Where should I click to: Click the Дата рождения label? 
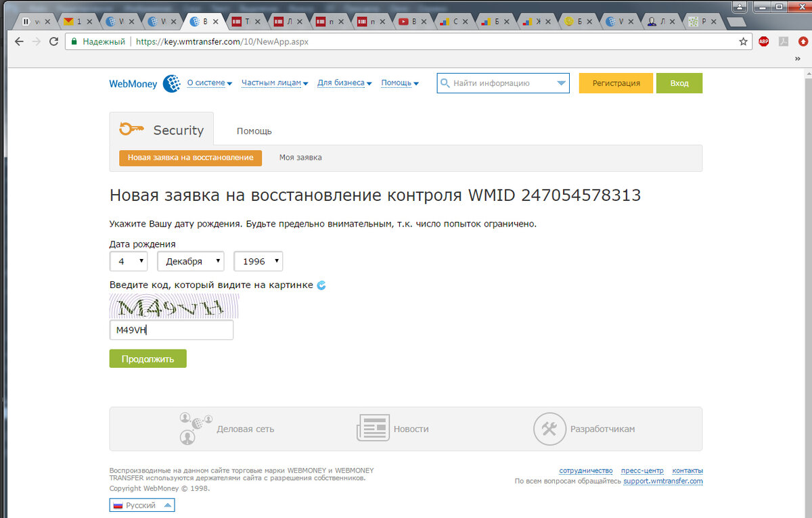pyautogui.click(x=142, y=244)
